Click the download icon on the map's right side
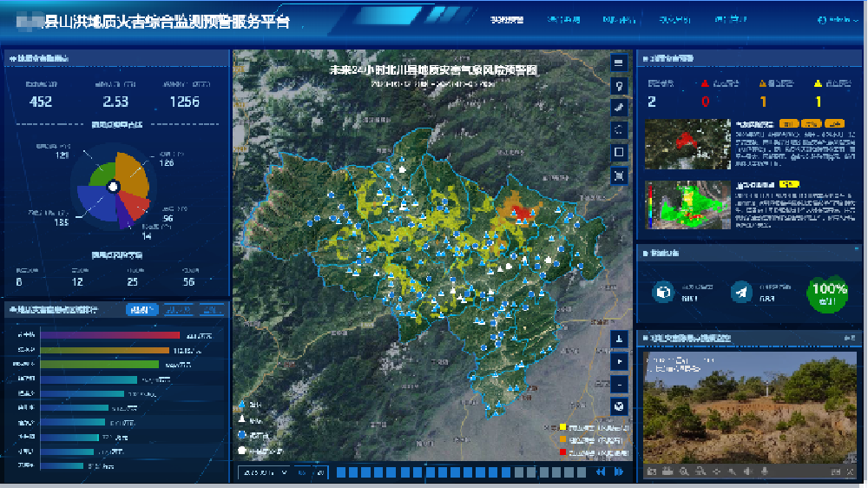 pyautogui.click(x=619, y=338)
